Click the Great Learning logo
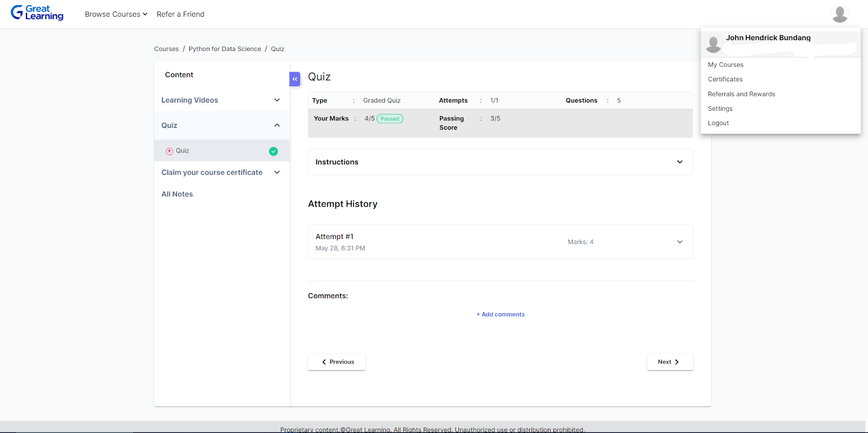Screen dimensions: 868x433 click(37, 12)
